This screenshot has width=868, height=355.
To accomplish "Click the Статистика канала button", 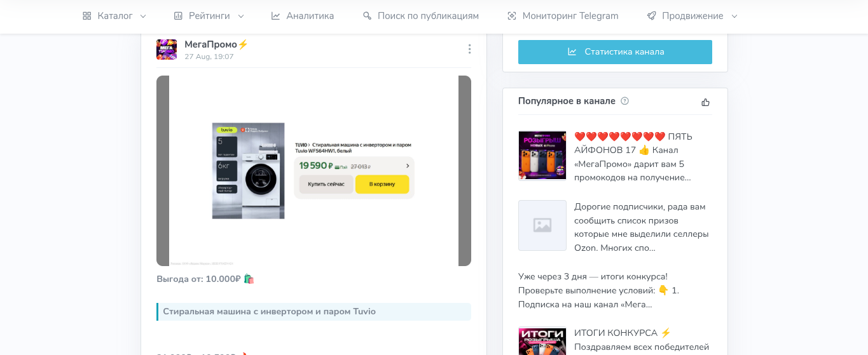I will (x=615, y=52).
